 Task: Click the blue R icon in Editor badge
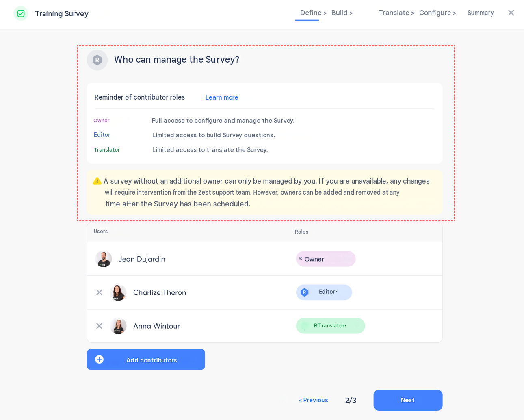click(304, 292)
